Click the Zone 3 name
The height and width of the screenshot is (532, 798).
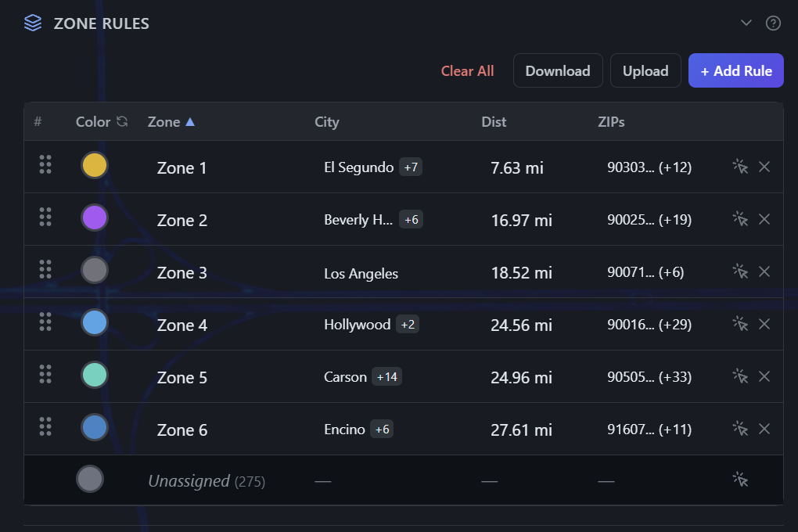pos(182,273)
